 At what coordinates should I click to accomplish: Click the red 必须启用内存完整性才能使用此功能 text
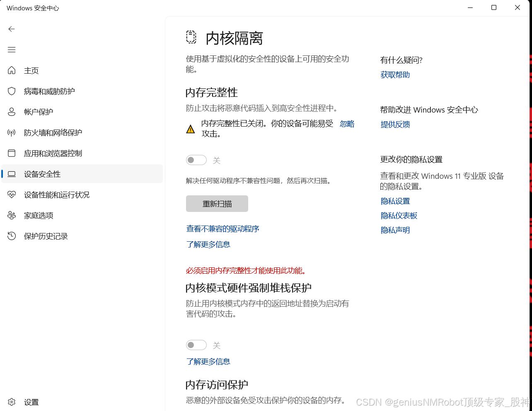[x=246, y=270]
